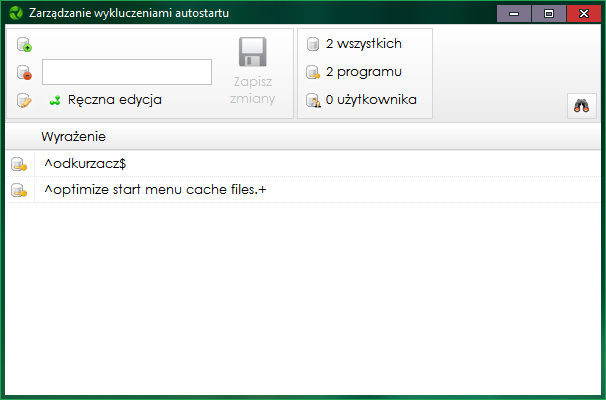Click the expression text input field
The width and height of the screenshot is (606, 400).
pyautogui.click(x=127, y=72)
